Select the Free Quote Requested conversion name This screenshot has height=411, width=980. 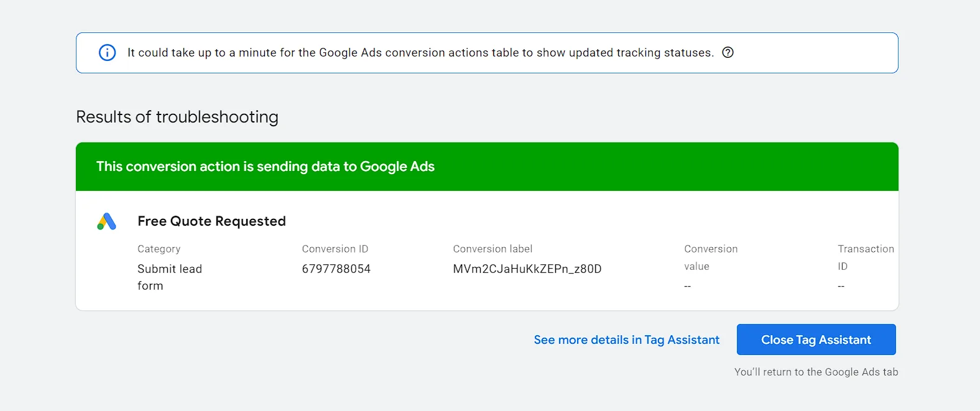[211, 221]
